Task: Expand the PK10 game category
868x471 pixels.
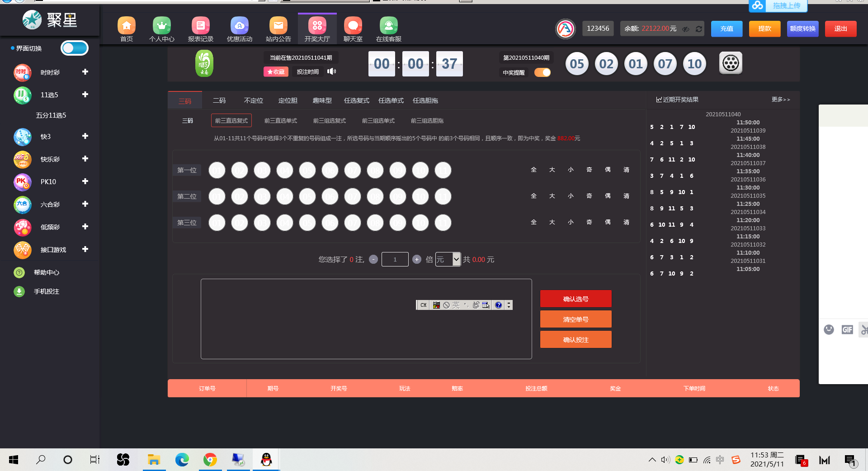Action: pos(85,181)
